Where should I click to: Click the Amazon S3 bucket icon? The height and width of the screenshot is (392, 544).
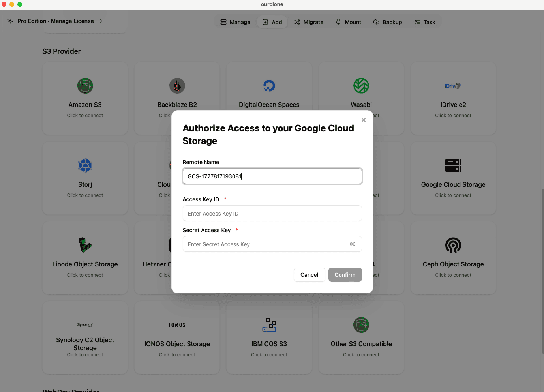tap(85, 86)
